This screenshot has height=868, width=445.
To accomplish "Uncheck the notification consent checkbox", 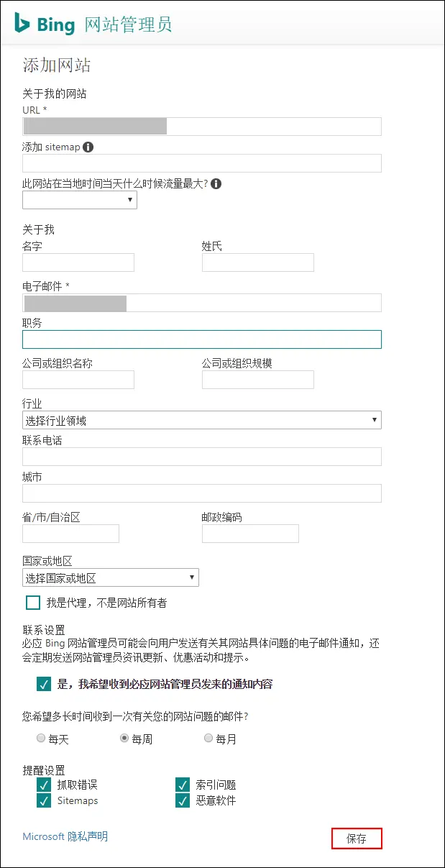I will (x=44, y=684).
